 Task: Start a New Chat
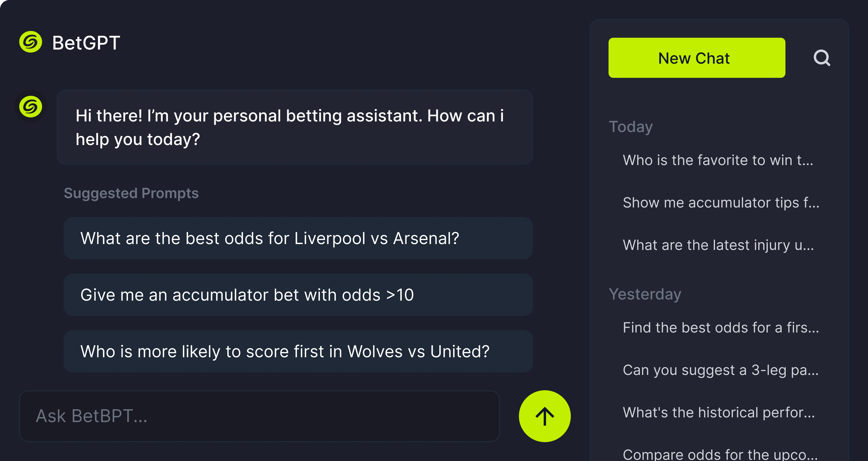696,58
